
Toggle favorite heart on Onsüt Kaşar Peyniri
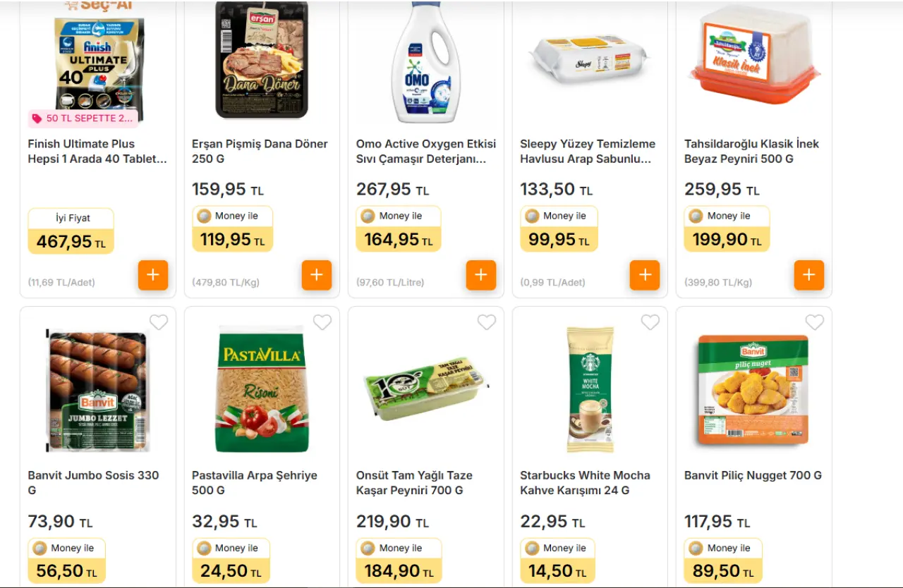pyautogui.click(x=487, y=322)
